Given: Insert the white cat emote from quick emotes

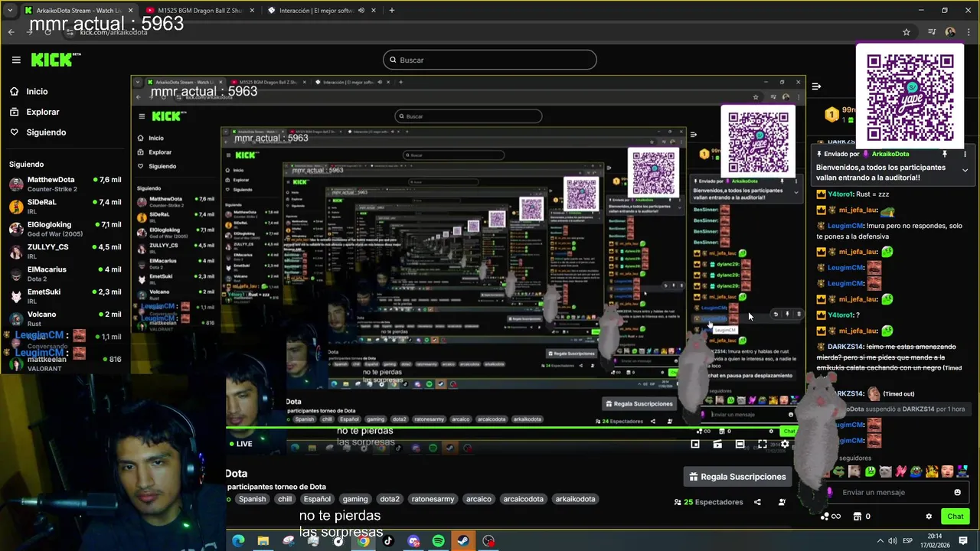Looking at the screenshot, I should click(885, 471).
